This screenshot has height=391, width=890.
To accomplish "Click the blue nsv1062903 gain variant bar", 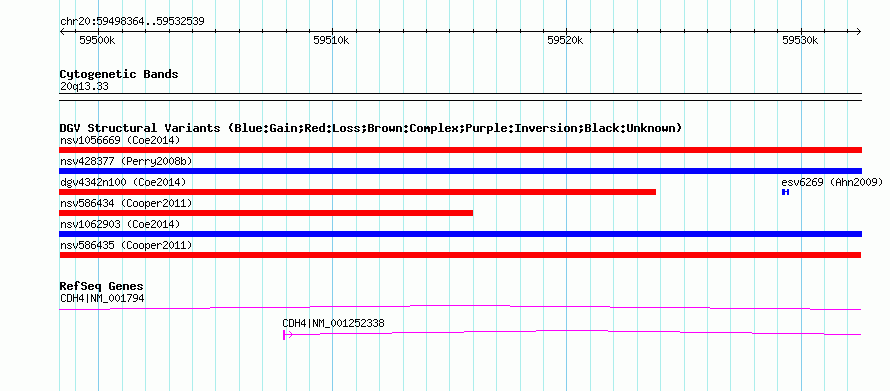I will click(460, 234).
